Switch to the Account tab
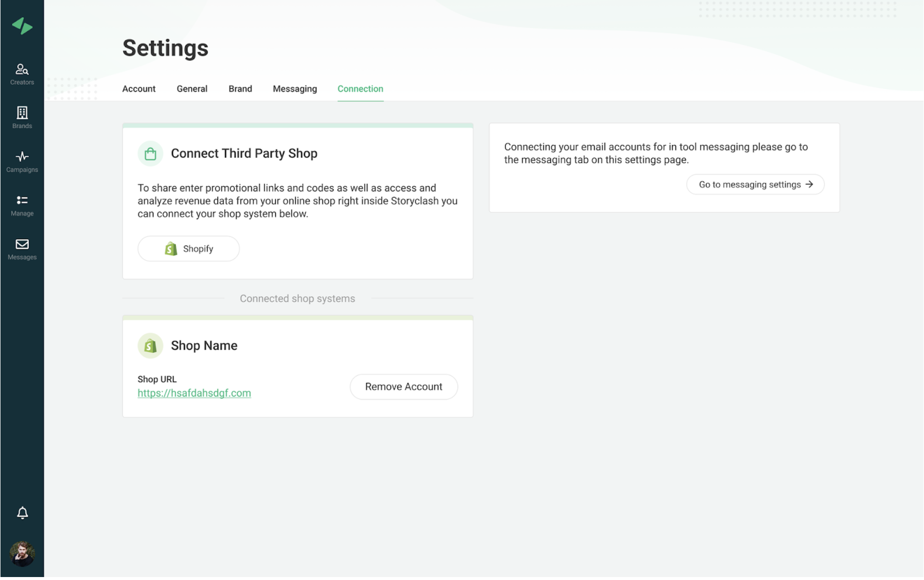 click(x=139, y=89)
